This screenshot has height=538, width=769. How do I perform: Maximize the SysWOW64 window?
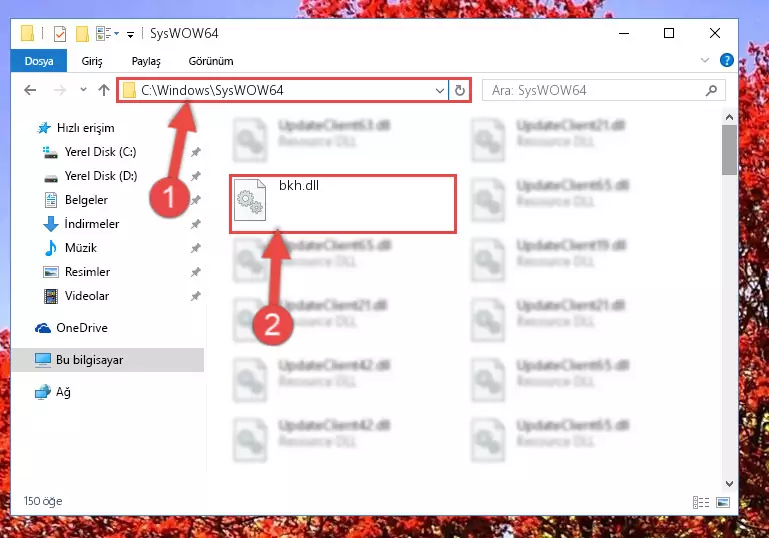[x=668, y=33]
